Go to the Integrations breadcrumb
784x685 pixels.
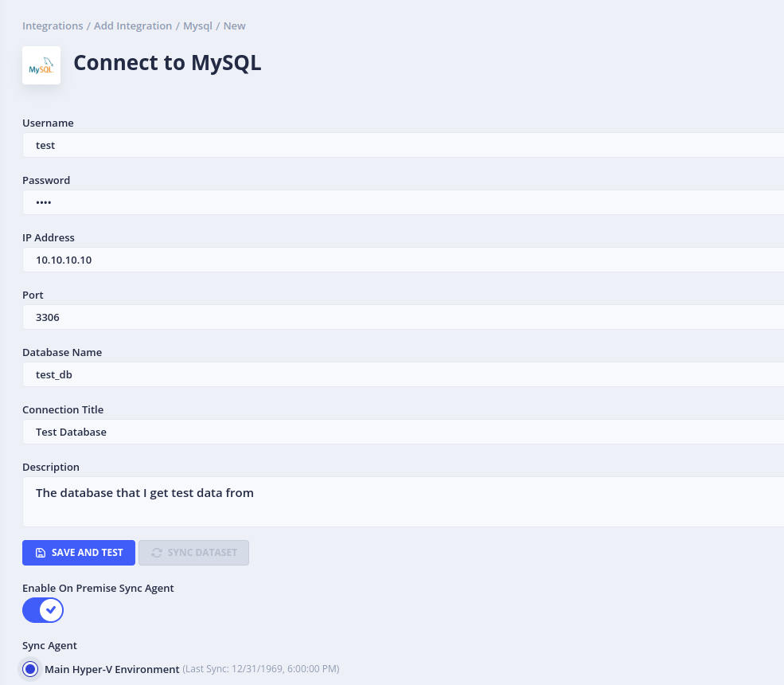[53, 26]
